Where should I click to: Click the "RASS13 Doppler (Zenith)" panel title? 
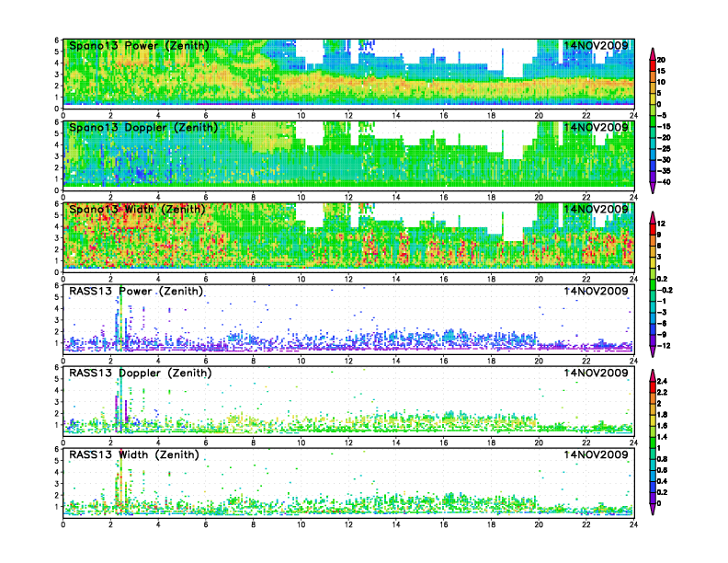tap(141, 373)
